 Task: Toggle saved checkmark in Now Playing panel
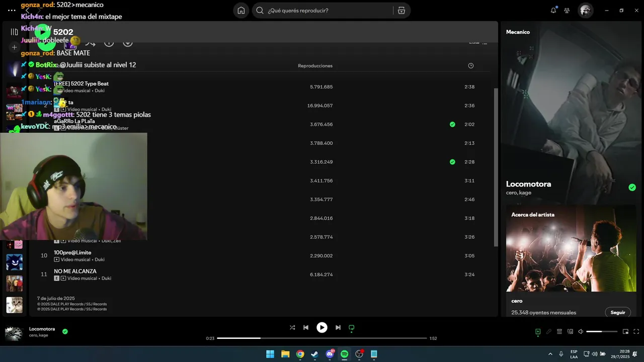[x=632, y=188]
